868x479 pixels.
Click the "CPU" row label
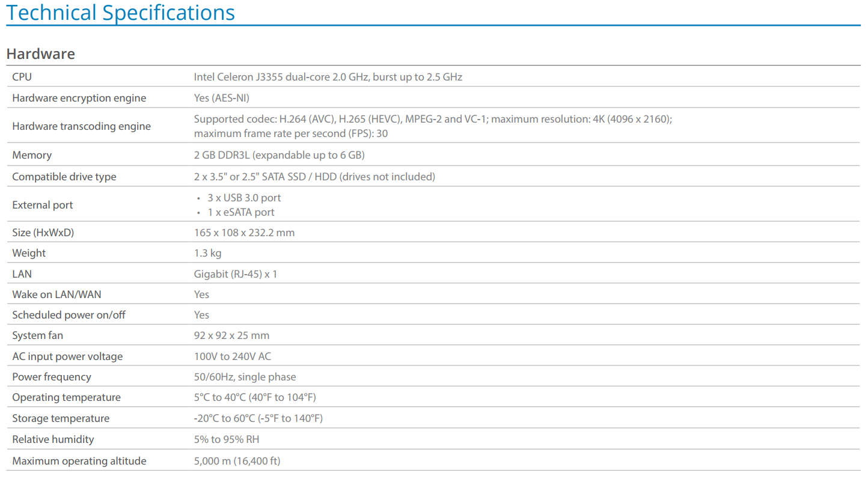coord(22,77)
